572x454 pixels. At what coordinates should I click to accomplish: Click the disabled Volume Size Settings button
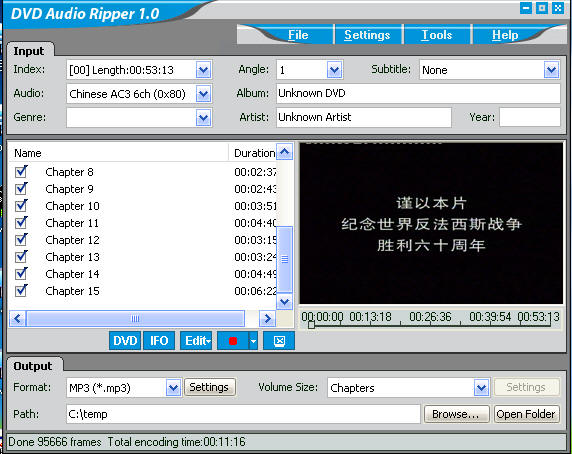click(x=526, y=387)
